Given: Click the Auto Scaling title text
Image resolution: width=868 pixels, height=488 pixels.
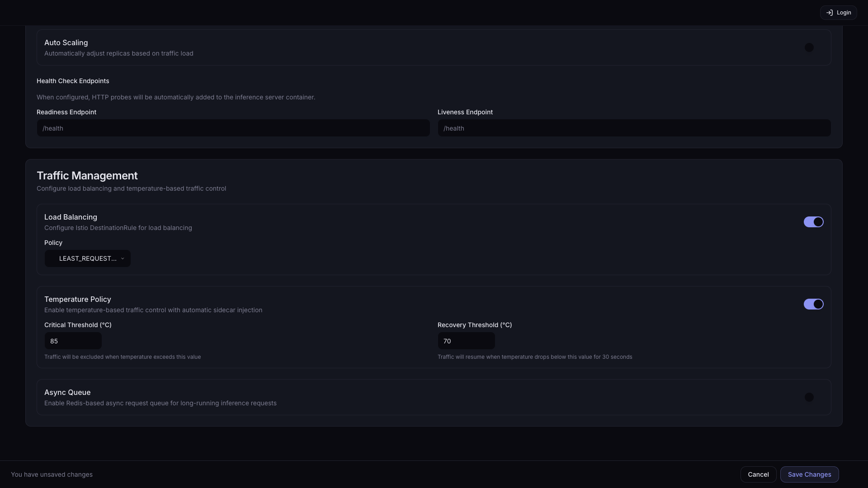Looking at the screenshot, I should 66,42.
